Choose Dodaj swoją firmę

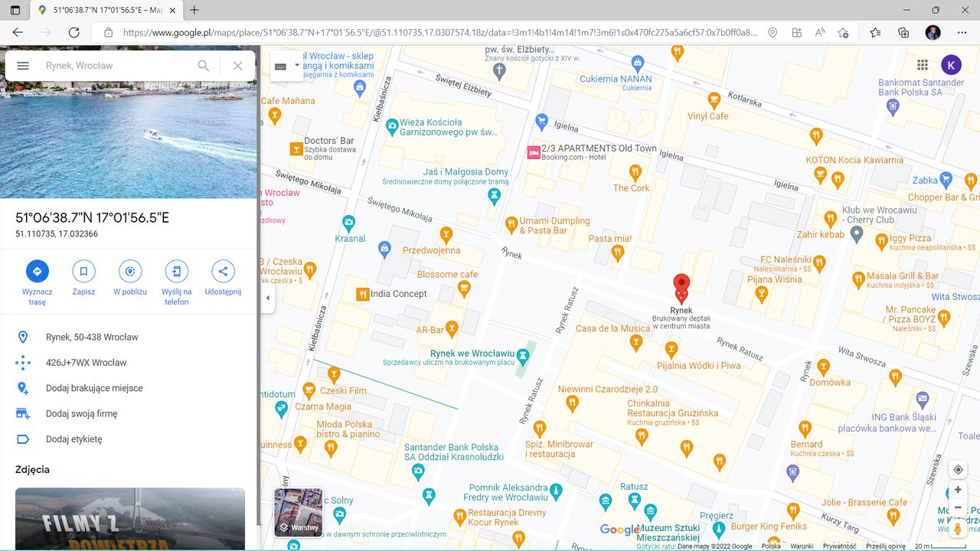coord(129,414)
